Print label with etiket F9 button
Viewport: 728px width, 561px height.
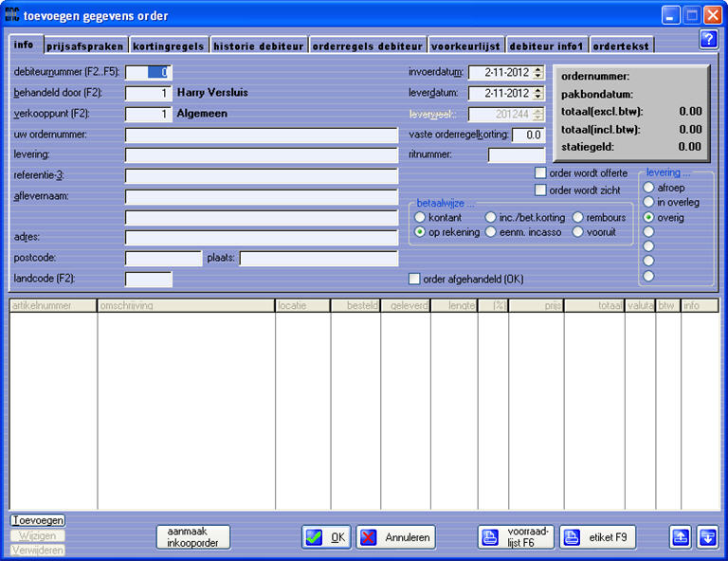click(x=597, y=537)
